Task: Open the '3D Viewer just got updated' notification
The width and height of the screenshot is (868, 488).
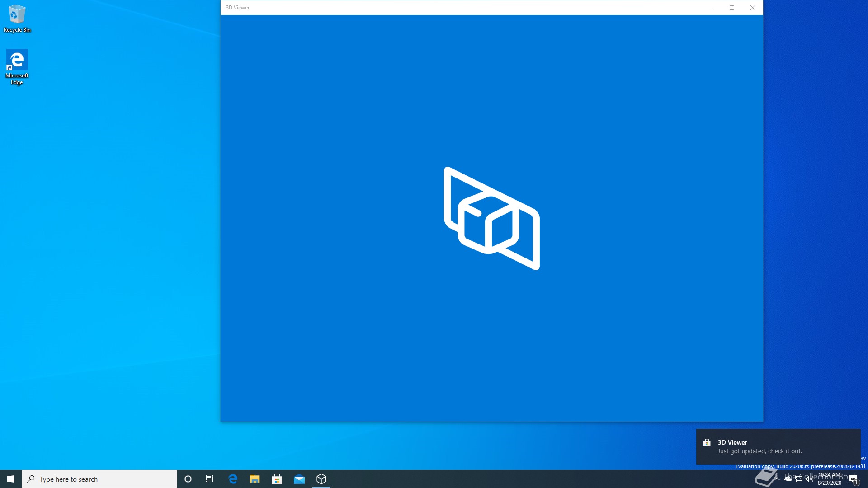Action: pos(778,446)
